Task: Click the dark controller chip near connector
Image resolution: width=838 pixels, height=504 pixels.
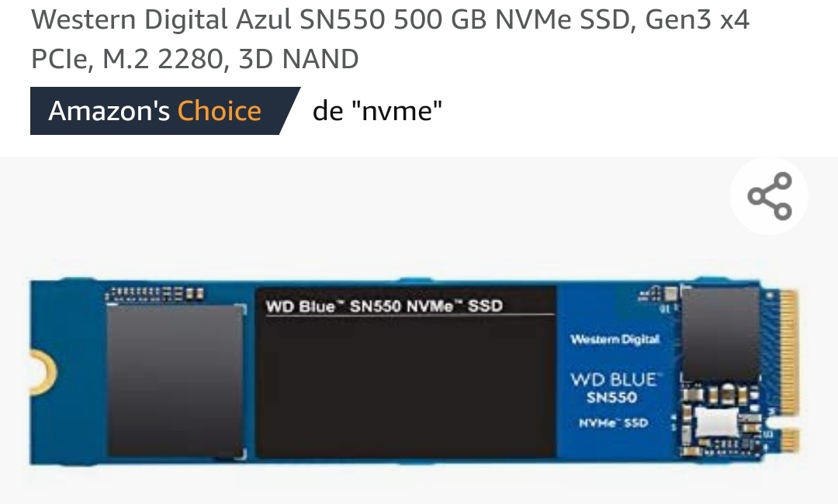Action: (x=720, y=334)
